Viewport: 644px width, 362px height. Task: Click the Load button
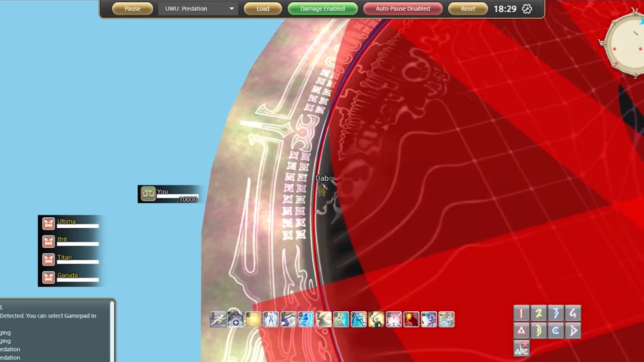[262, 9]
